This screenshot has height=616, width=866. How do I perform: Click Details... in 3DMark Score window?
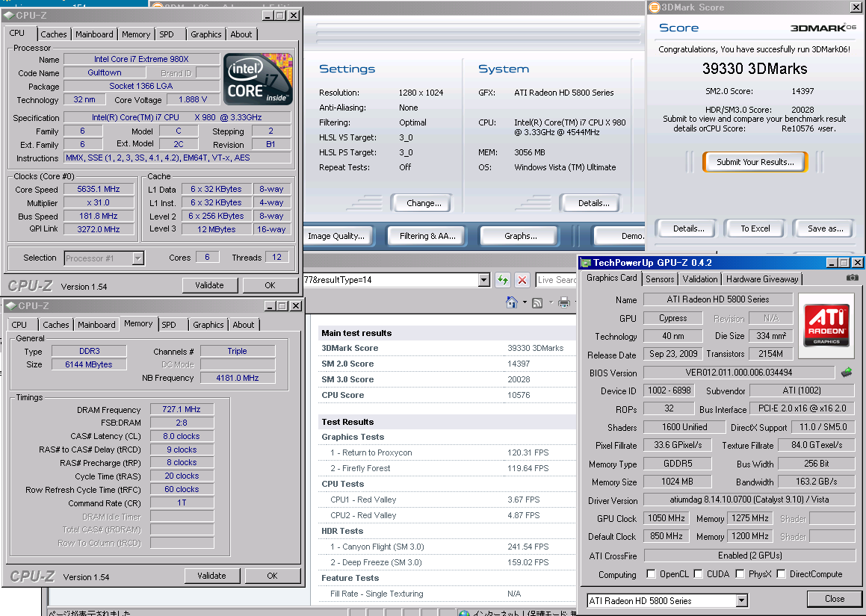(x=688, y=228)
